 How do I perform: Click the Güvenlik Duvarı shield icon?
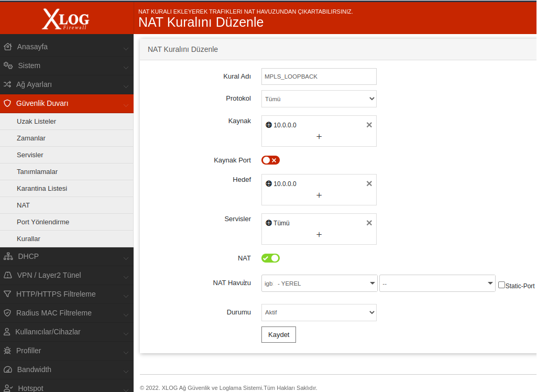7,103
